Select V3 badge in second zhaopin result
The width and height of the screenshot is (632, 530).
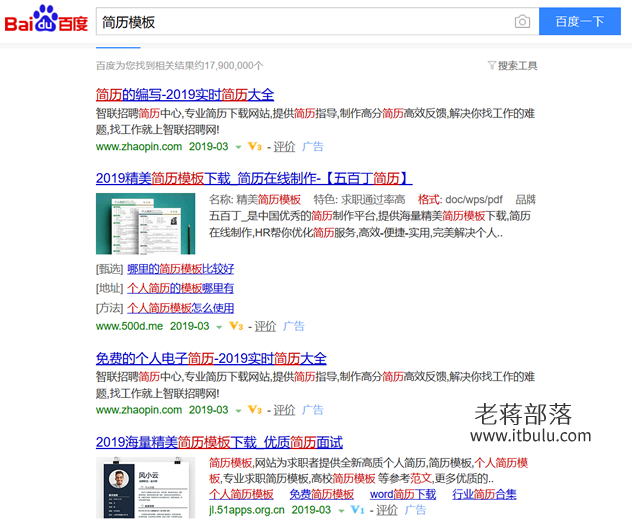255,410
